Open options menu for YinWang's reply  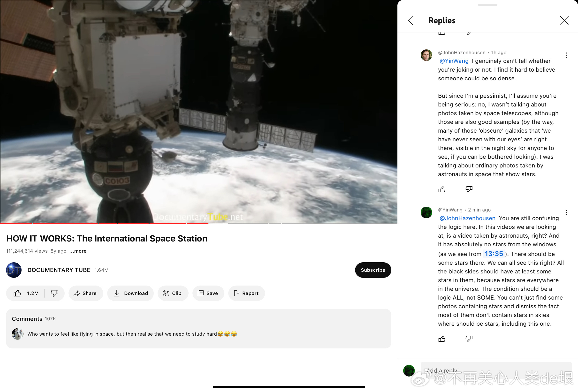coord(566,212)
